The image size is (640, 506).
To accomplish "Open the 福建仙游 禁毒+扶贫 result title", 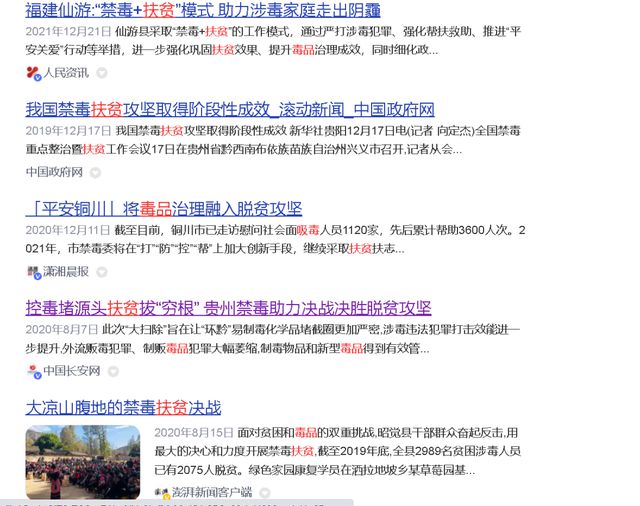I will coord(203,10).
